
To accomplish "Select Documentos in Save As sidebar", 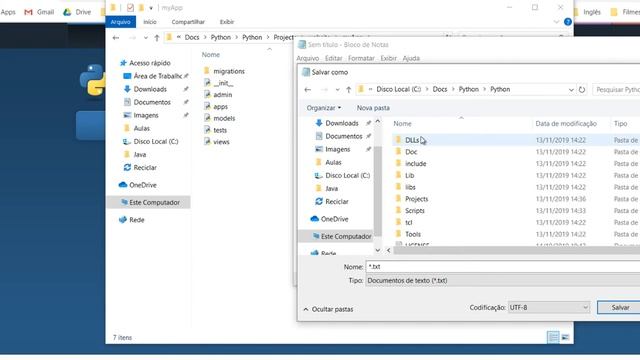I will point(344,136).
